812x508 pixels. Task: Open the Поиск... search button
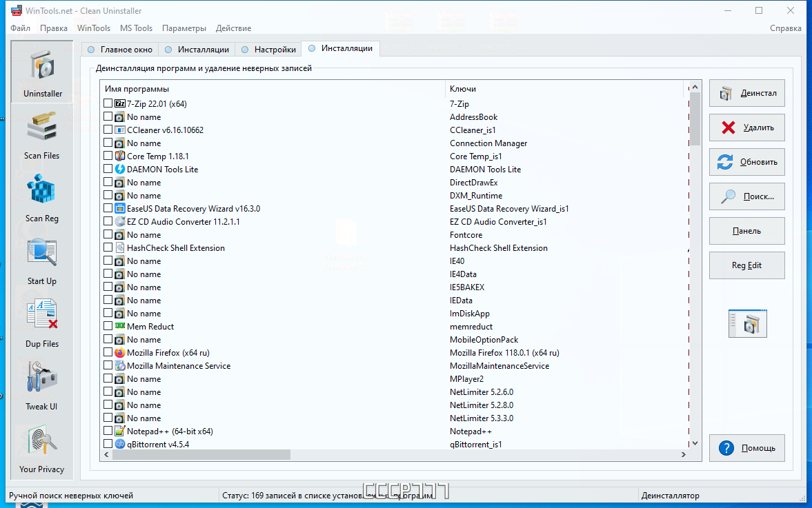[x=746, y=196]
